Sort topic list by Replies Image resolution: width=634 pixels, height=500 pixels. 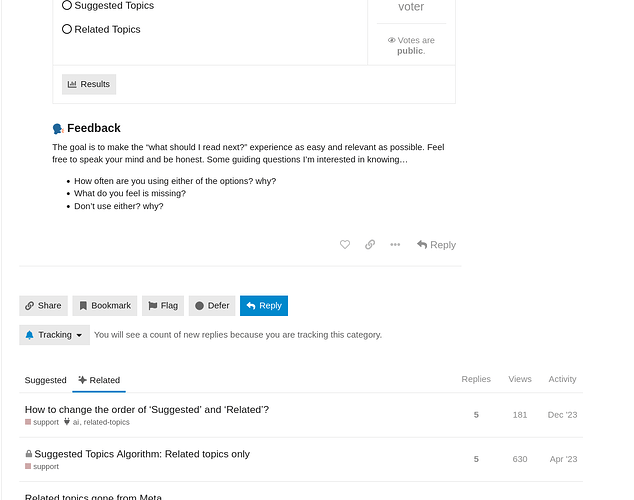(x=476, y=379)
